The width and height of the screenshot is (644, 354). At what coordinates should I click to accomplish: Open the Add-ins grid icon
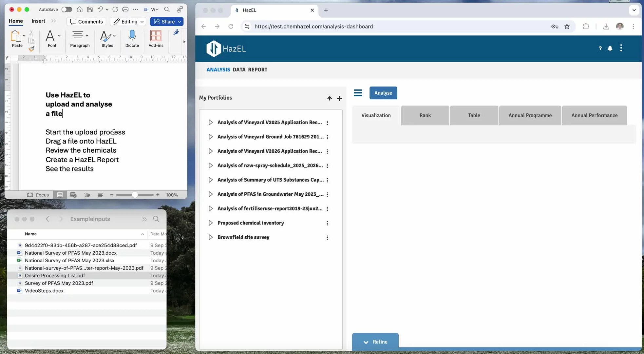pyautogui.click(x=156, y=36)
